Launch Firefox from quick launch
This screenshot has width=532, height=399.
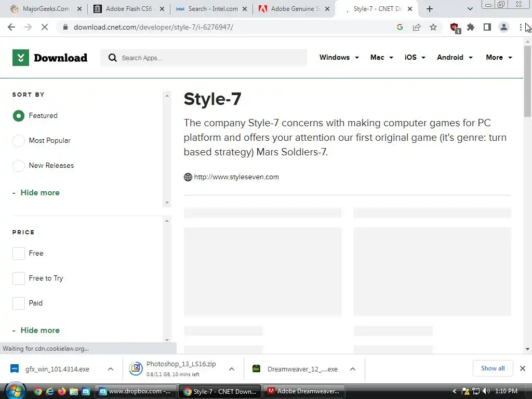pos(62,392)
